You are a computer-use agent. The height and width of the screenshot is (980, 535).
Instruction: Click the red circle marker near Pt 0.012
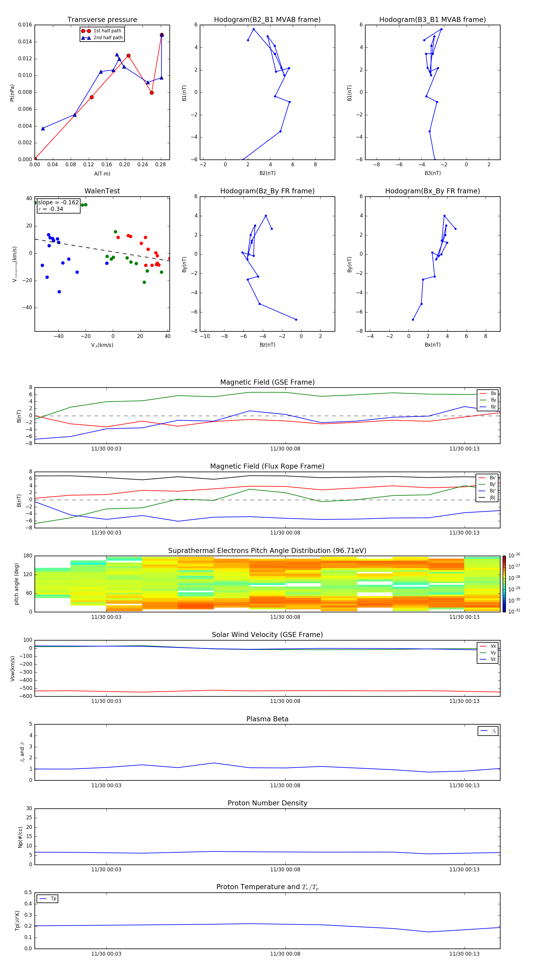(128, 56)
